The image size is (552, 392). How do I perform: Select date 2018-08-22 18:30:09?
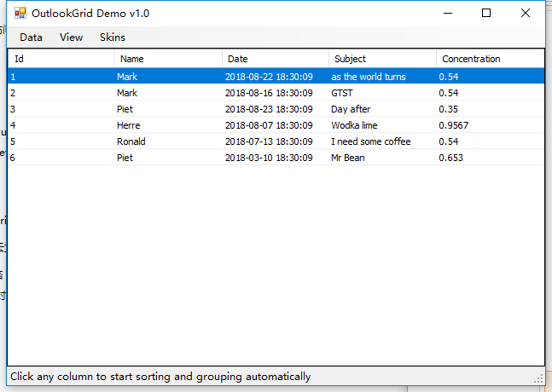click(276, 77)
